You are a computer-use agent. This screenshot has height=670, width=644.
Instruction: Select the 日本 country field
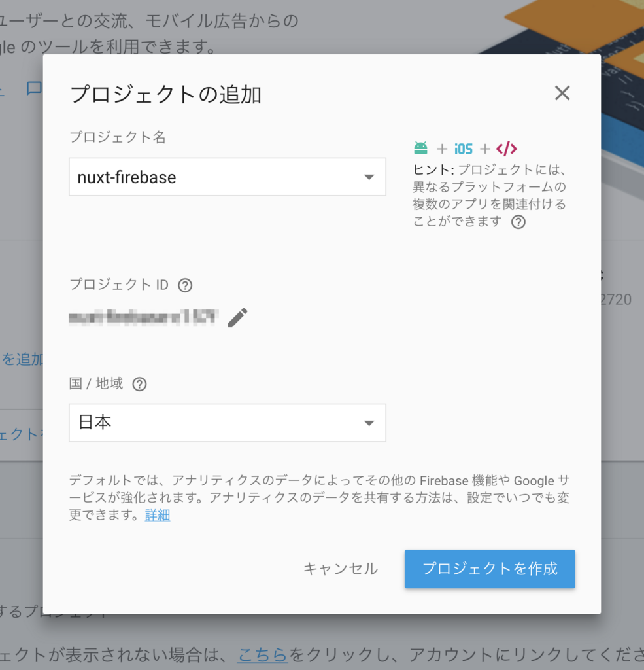227,423
